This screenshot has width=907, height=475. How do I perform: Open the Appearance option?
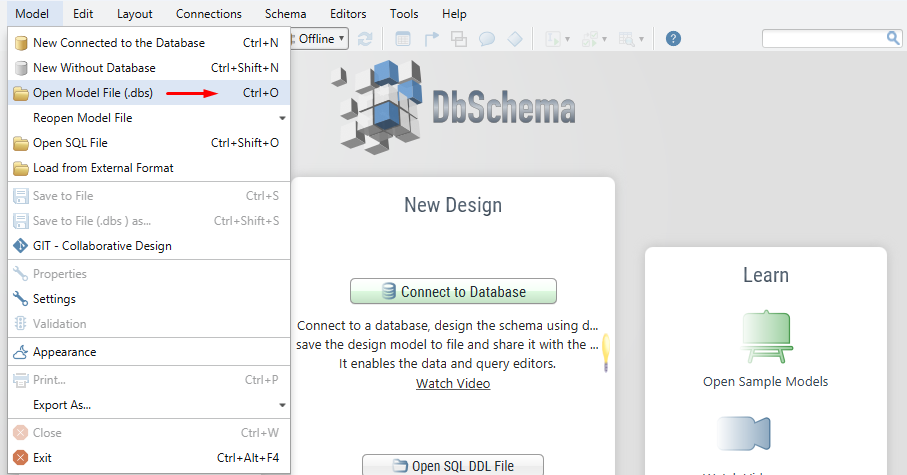pos(149,352)
